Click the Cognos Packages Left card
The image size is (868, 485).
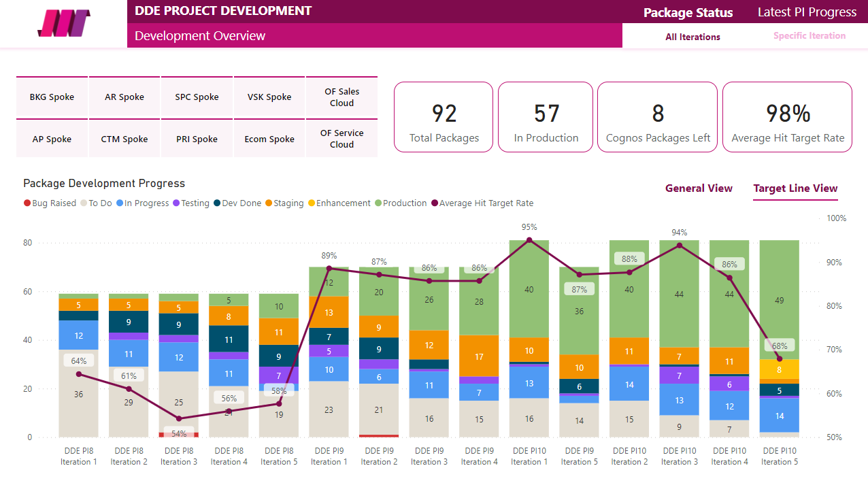click(x=657, y=117)
